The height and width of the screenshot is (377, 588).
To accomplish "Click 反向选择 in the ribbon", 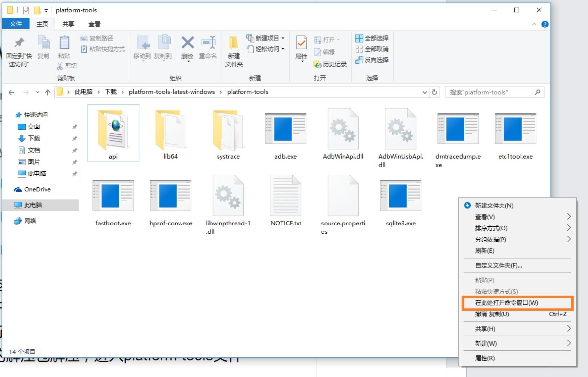I will pyautogui.click(x=372, y=60).
